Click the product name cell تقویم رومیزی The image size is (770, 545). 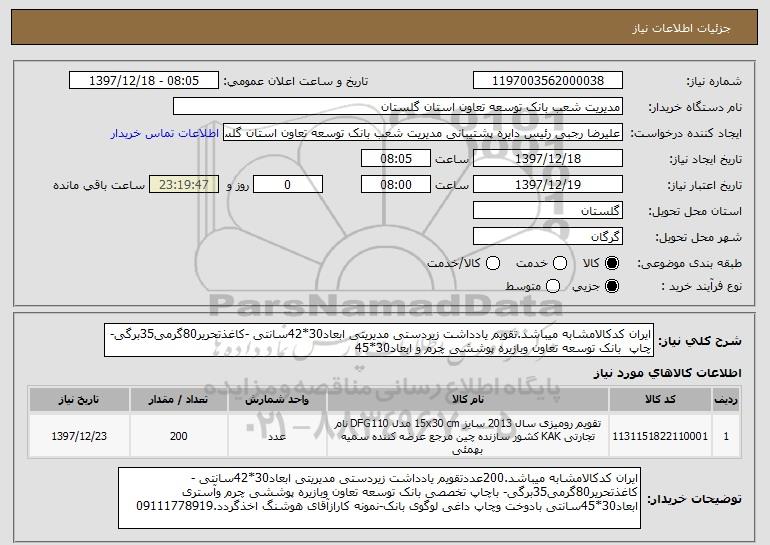click(468, 436)
